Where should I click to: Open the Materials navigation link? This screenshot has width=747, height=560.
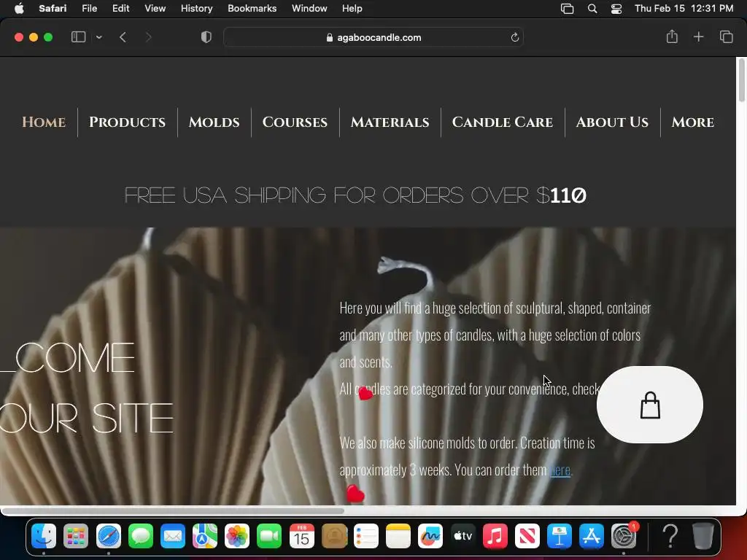(x=390, y=122)
